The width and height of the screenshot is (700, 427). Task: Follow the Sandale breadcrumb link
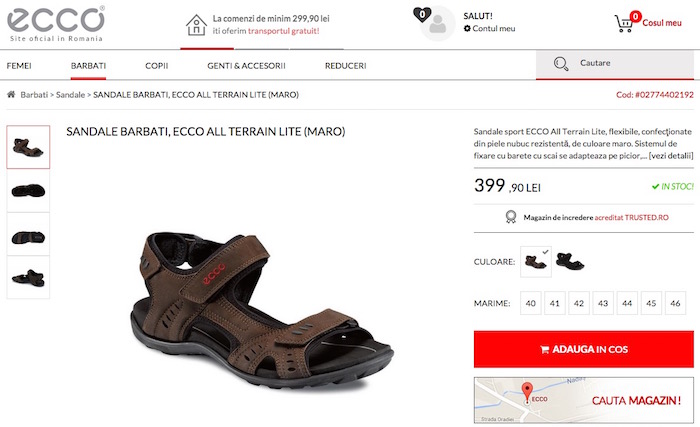pyautogui.click(x=70, y=95)
